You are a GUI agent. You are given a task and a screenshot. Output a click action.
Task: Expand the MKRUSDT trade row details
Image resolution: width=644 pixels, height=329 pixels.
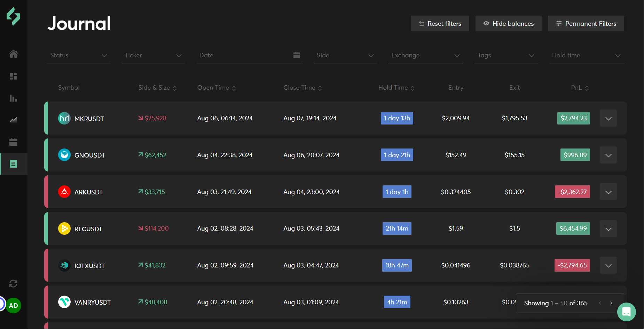608,119
